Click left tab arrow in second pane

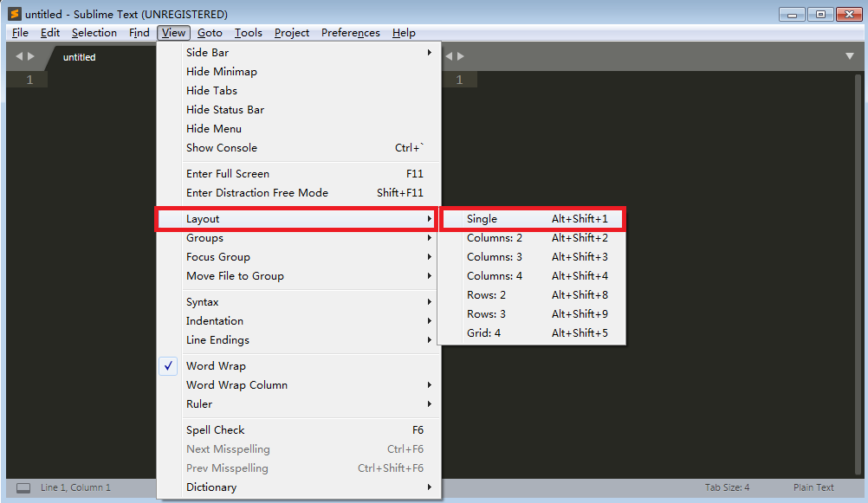(x=449, y=56)
